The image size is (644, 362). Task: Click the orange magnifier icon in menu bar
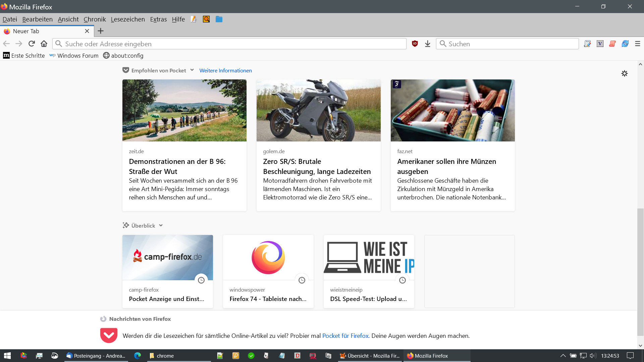[x=206, y=19]
